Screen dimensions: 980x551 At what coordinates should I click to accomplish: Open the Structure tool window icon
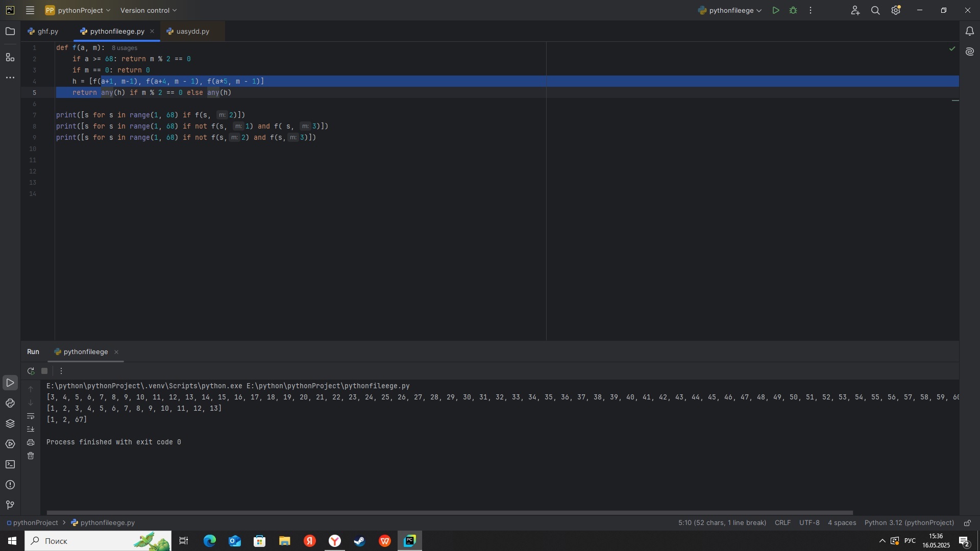click(10, 57)
